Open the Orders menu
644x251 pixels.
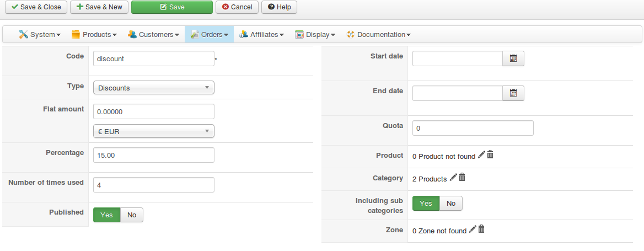pyautogui.click(x=209, y=34)
